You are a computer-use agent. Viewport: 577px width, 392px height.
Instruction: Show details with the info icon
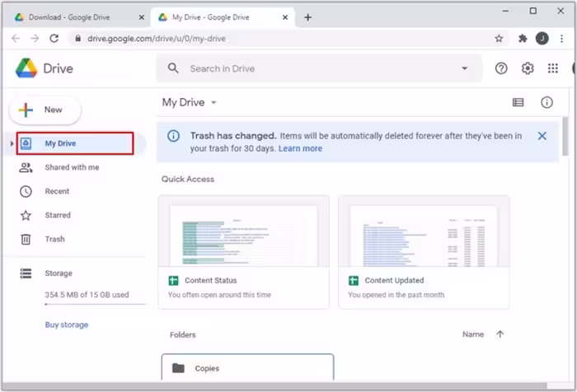[547, 102]
